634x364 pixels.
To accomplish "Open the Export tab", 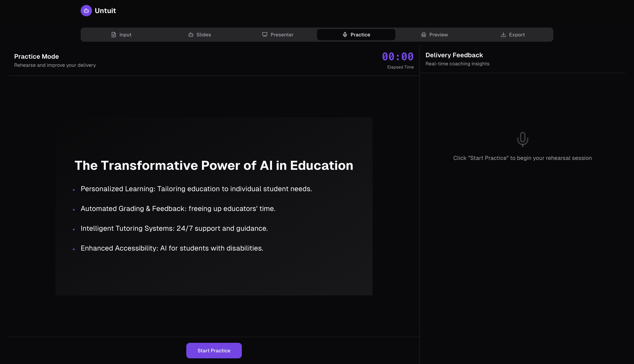I will (513, 34).
